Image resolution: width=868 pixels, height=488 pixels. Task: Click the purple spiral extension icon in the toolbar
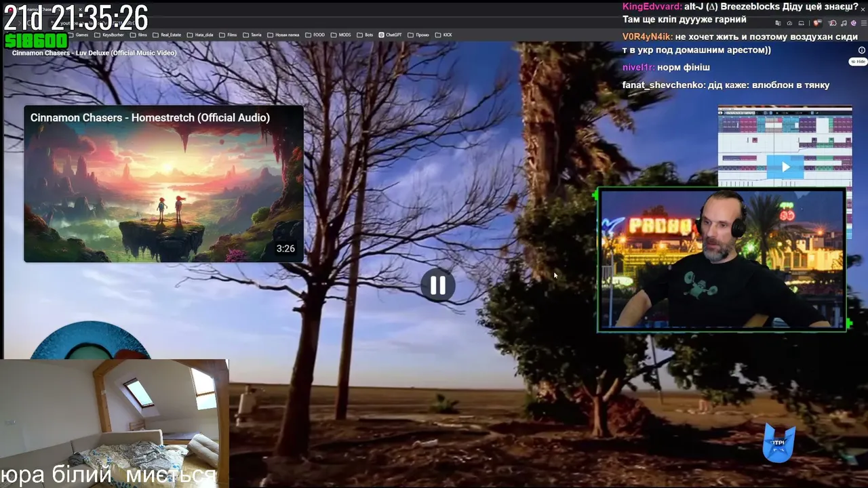[x=854, y=23]
